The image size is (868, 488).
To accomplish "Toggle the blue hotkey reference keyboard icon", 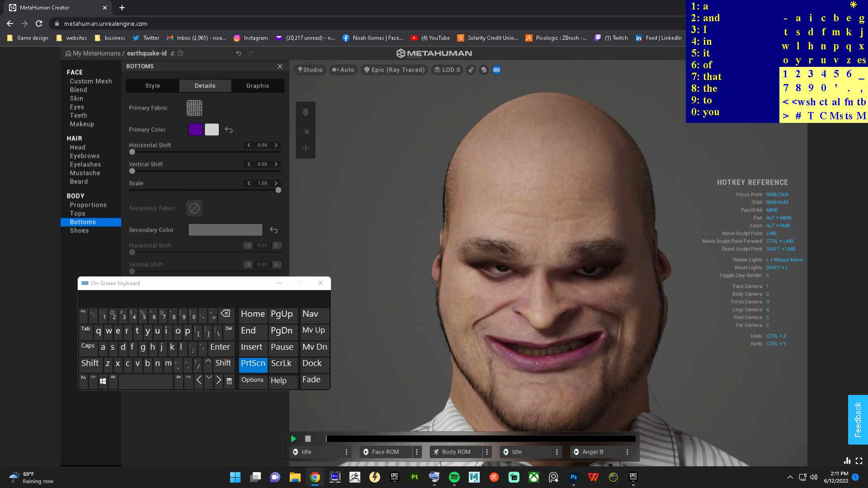I will point(496,70).
